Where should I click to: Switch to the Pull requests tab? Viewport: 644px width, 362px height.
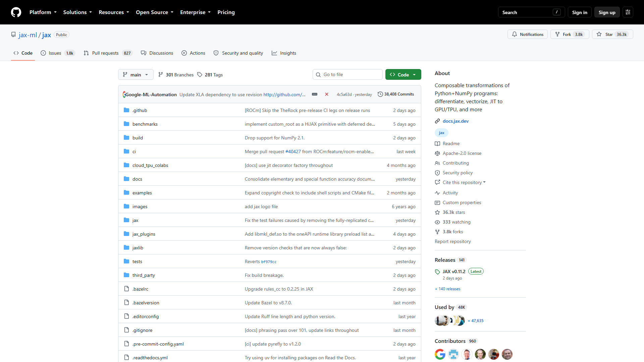tap(108, 53)
